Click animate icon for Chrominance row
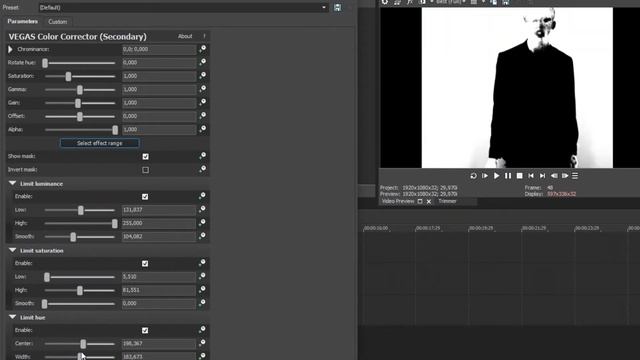This screenshot has height=360, width=640. point(202,49)
